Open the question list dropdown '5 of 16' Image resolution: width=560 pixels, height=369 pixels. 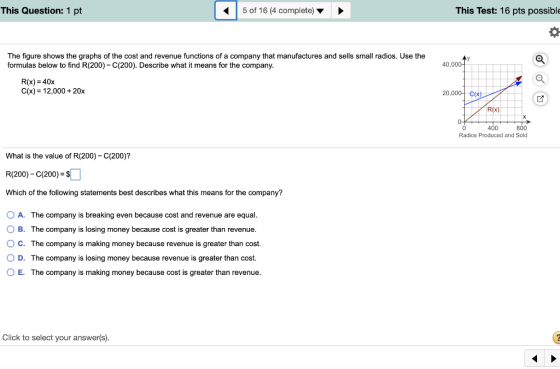click(x=284, y=10)
